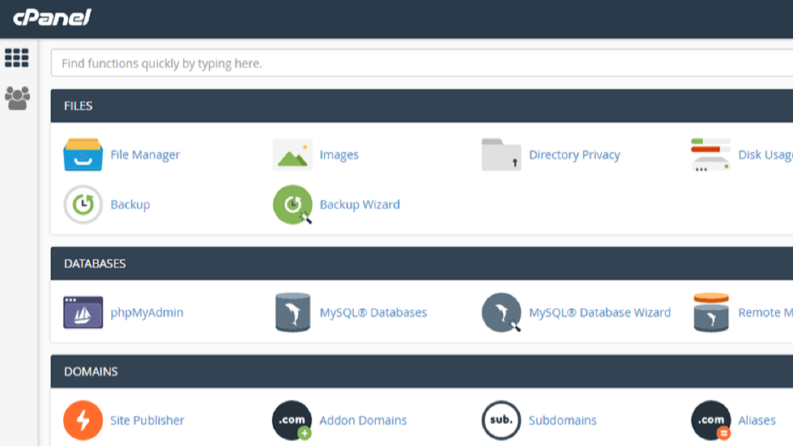Open the MySQL® Databases link
Screen dimensions: 793x446
tap(373, 313)
